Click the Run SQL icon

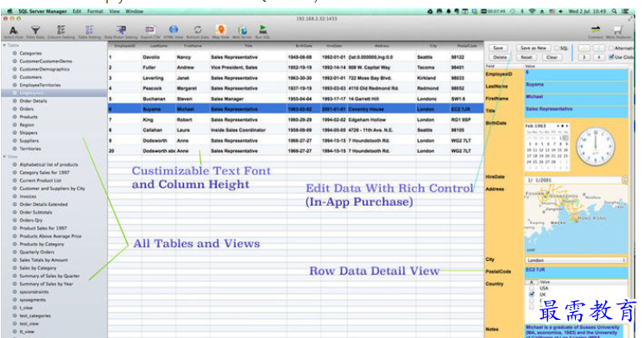(x=262, y=29)
